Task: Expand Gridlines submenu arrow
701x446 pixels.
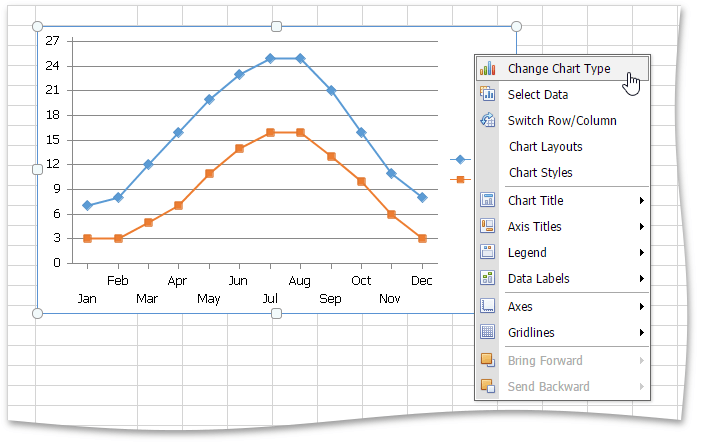Action: click(642, 332)
